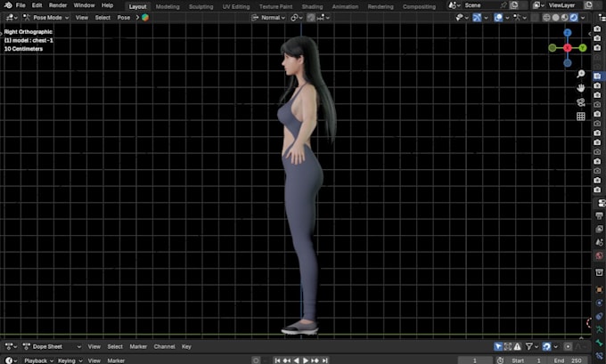Open the orange Object properties tab
The image size is (606, 364).
tap(599, 289)
